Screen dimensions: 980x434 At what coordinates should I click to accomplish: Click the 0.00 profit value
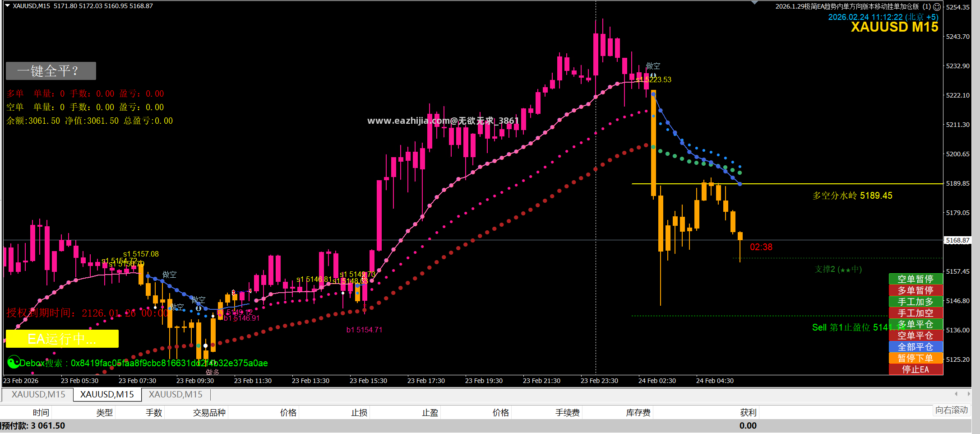pyautogui.click(x=748, y=425)
